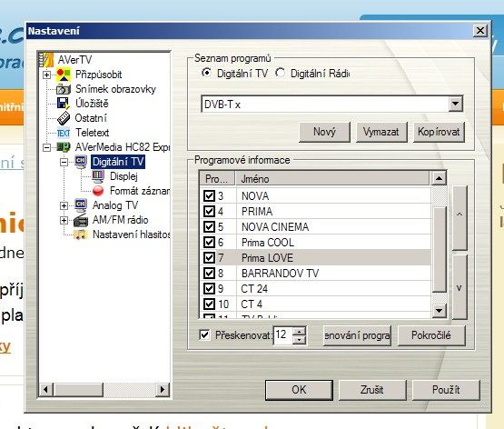Select the BARRANDOV TV channel row
Viewport: 504px width, 429px height.
(316, 273)
